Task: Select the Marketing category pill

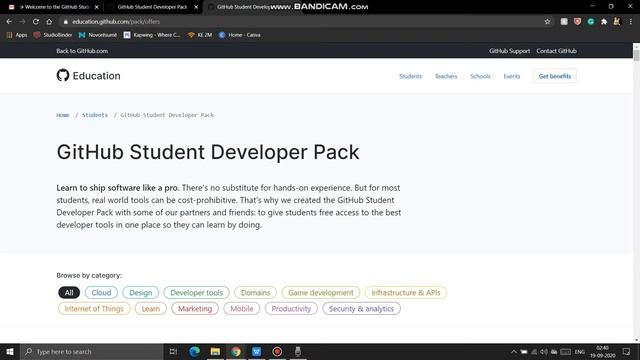Action: click(195, 309)
